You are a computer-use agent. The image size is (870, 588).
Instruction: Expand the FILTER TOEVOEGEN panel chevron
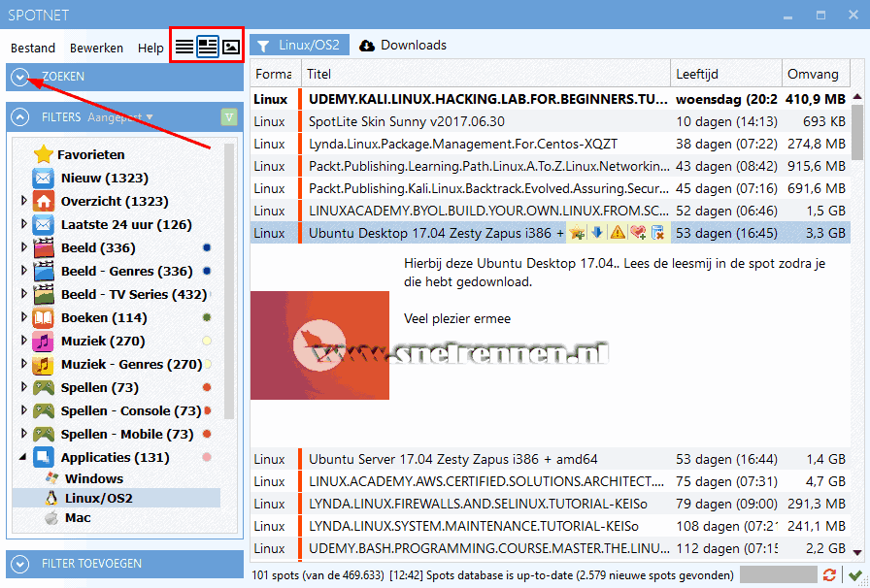click(x=19, y=564)
